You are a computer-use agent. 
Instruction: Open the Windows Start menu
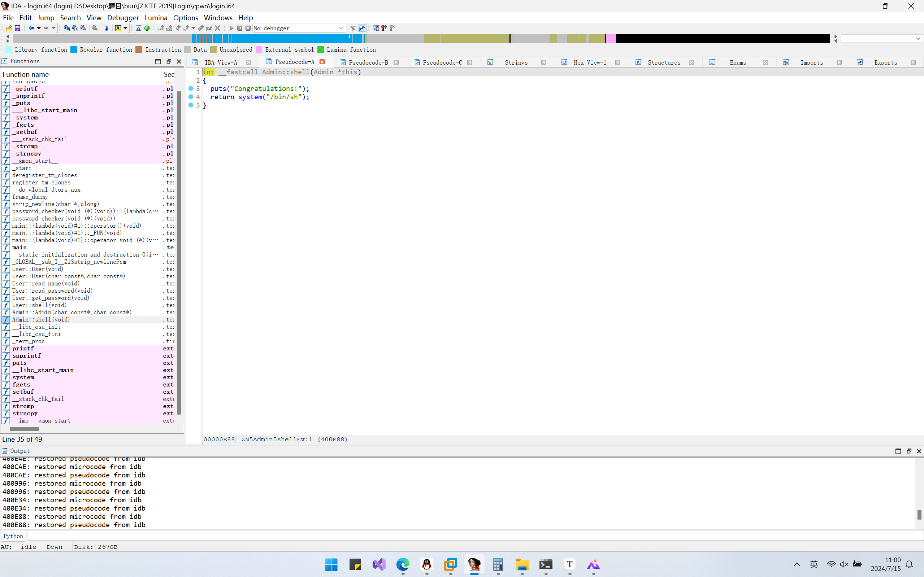pyautogui.click(x=331, y=564)
